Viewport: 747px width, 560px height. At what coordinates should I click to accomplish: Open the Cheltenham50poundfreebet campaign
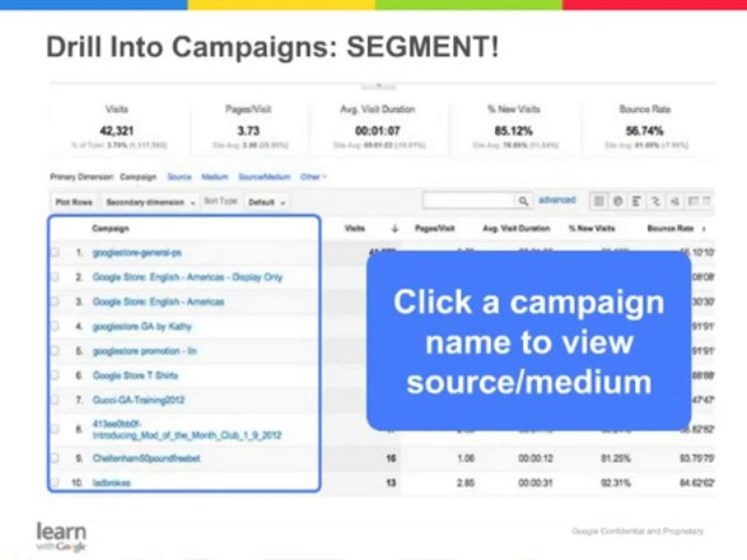pyautogui.click(x=146, y=458)
